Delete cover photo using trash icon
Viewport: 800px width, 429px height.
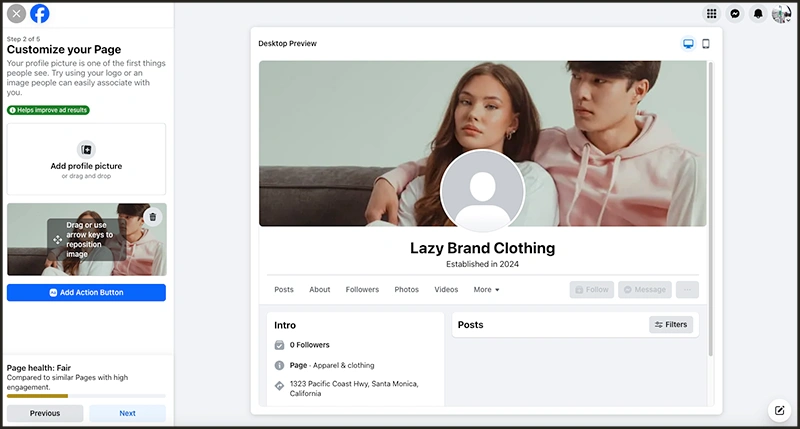click(x=152, y=217)
